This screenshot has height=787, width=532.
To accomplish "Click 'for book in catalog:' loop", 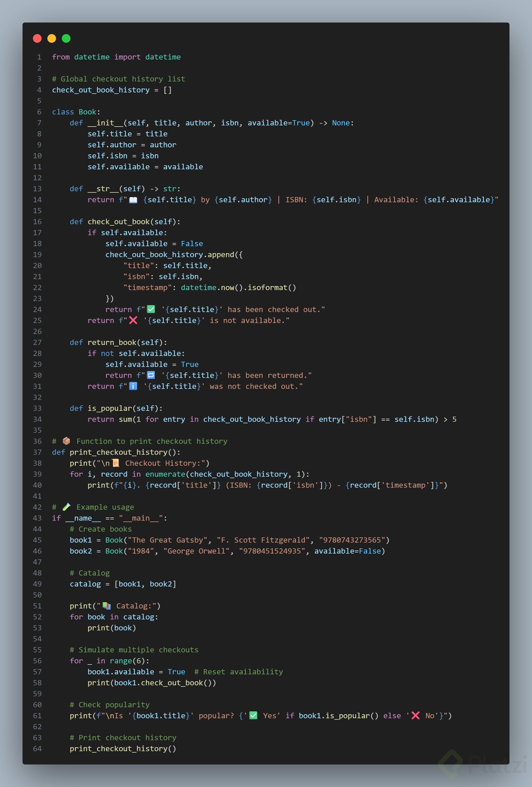I will click(114, 617).
